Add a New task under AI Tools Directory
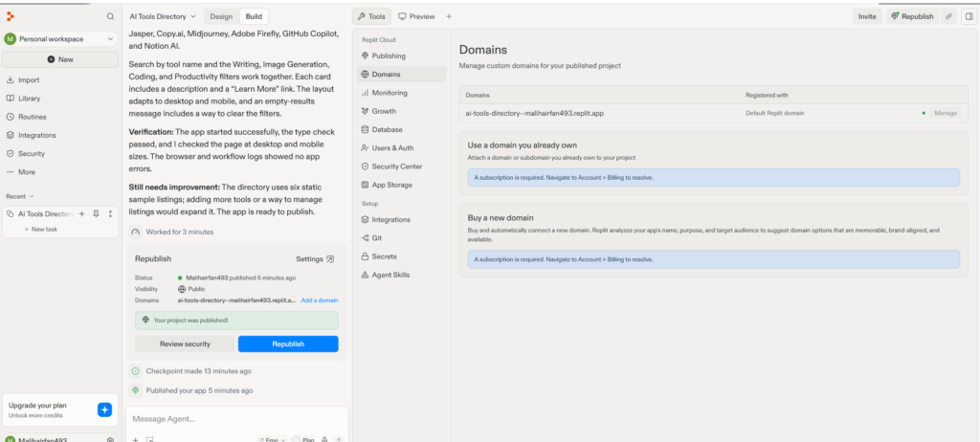The image size is (980, 442). (40, 230)
